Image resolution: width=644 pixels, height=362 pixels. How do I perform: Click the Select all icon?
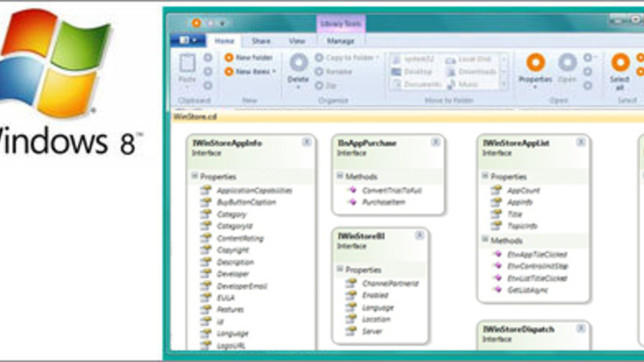pyautogui.click(x=620, y=63)
